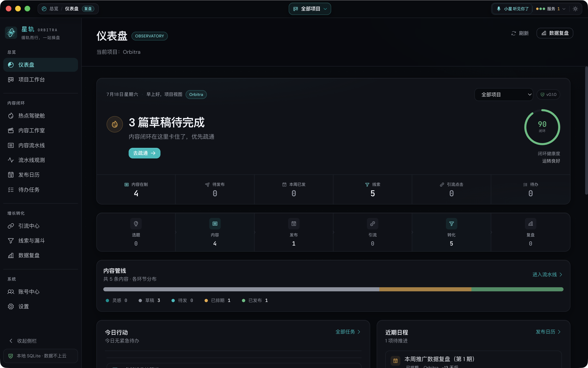Viewport: 588px width, 368px height.
Task: Open the 全部项目 dropdown in the title bar
Action: point(310,9)
